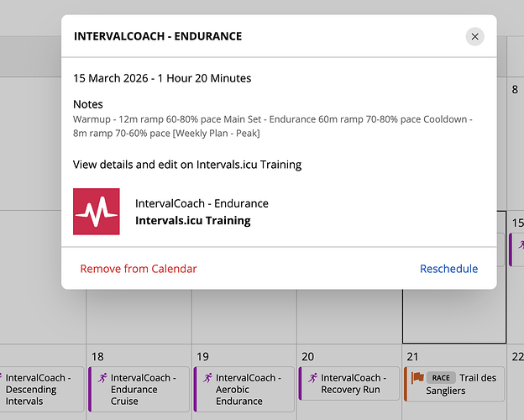Select calendar day 8
The width and height of the screenshot is (524, 420).
pyautogui.click(x=515, y=90)
